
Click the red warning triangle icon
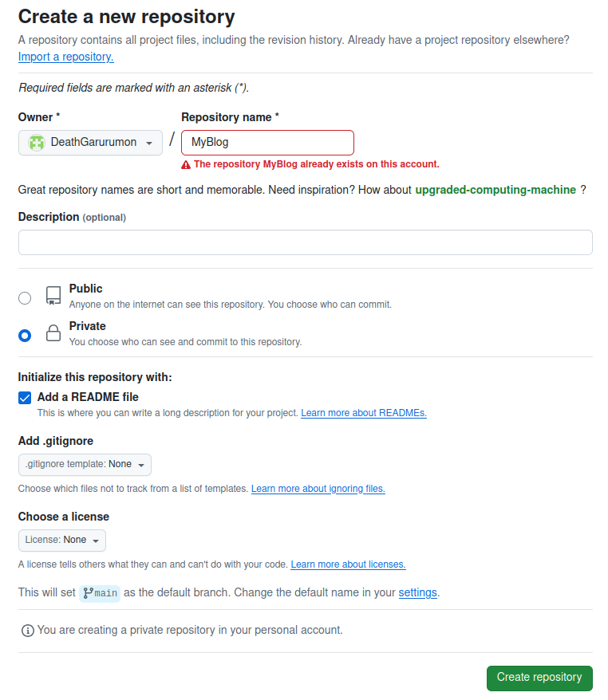pyautogui.click(x=186, y=165)
